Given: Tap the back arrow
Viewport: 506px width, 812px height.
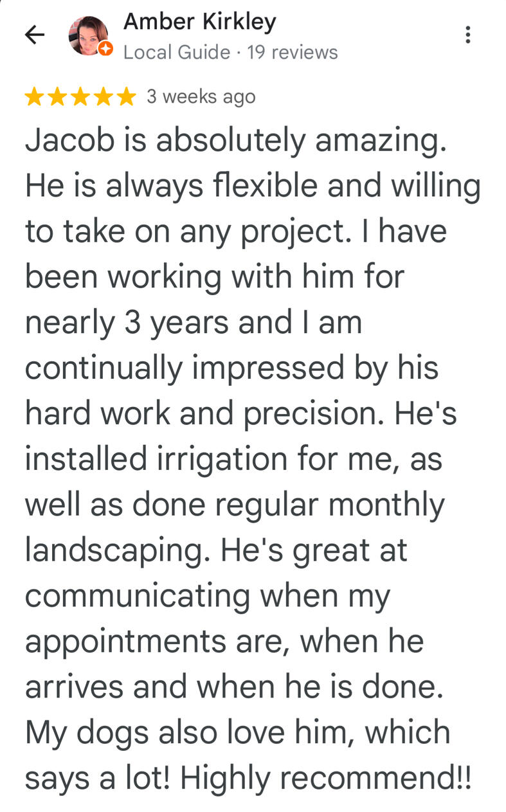Looking at the screenshot, I should (35, 35).
